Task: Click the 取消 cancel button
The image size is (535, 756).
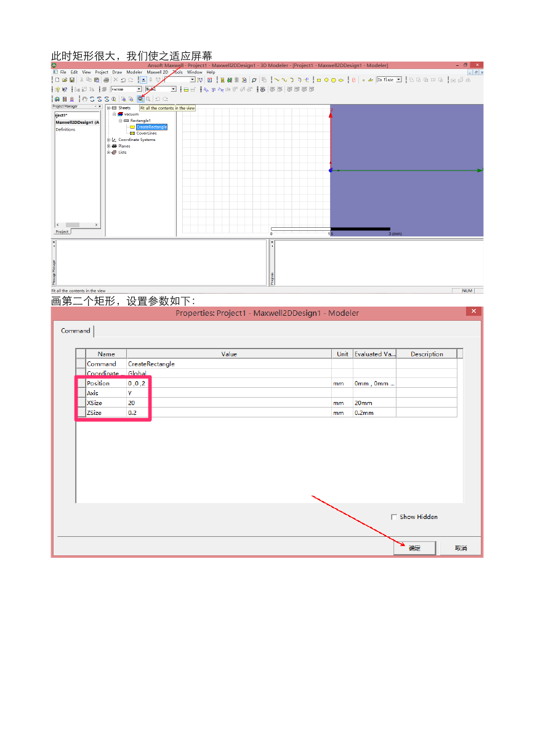Action: point(461,548)
